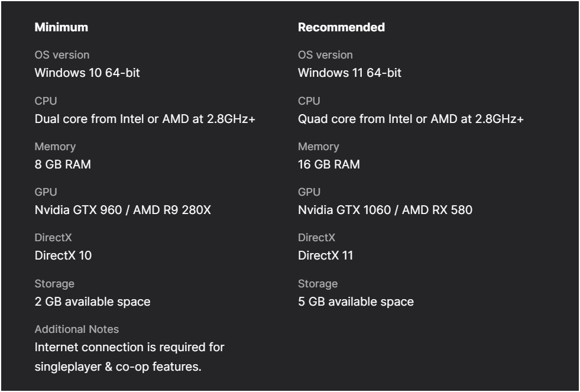Click the 5 GB available space text
The width and height of the screenshot is (580, 392).
[x=356, y=302]
